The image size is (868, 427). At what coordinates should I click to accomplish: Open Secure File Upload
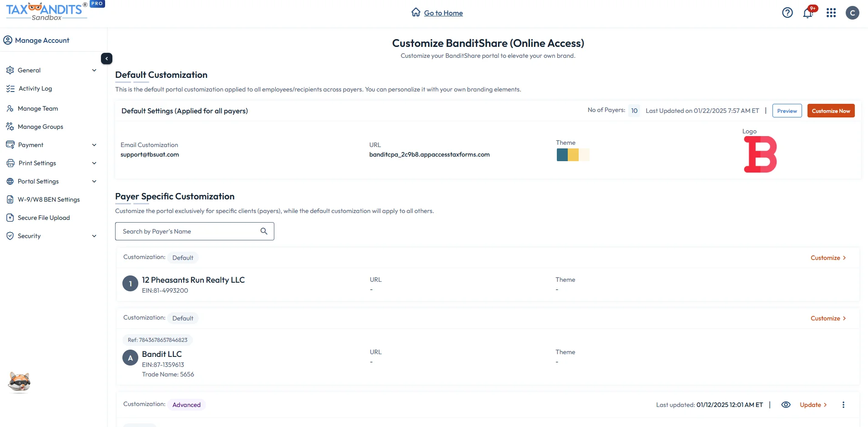pyautogui.click(x=44, y=218)
